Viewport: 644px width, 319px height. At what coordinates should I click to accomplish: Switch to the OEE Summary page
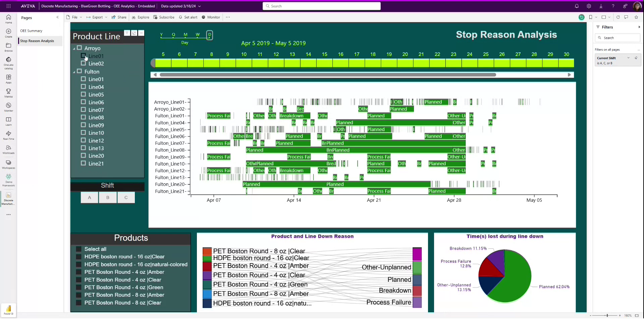pyautogui.click(x=31, y=30)
